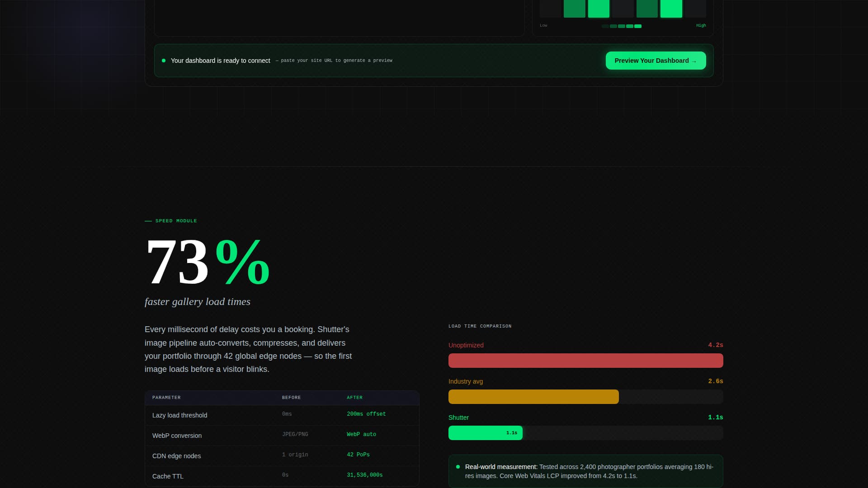The width and height of the screenshot is (868, 488).
Task: Click the AFTER column header
Action: click(354, 398)
